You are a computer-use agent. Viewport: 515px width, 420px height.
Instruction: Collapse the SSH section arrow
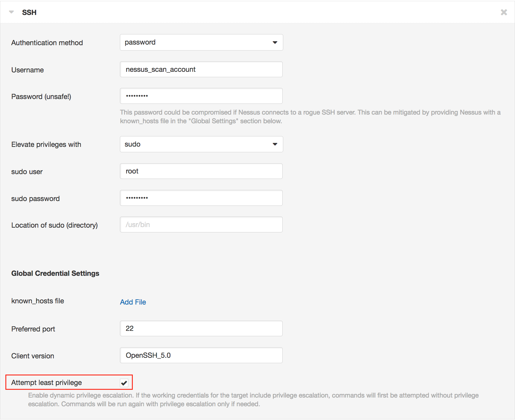click(x=11, y=12)
